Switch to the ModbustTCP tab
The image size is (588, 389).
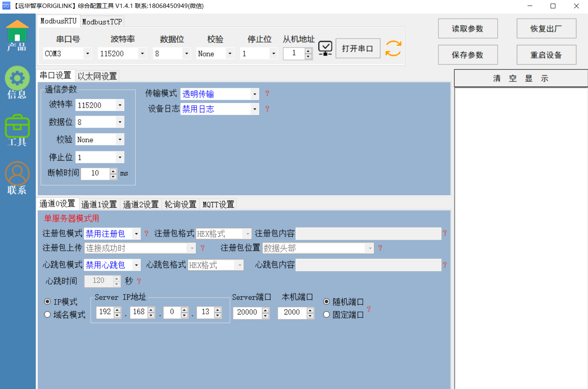(102, 21)
